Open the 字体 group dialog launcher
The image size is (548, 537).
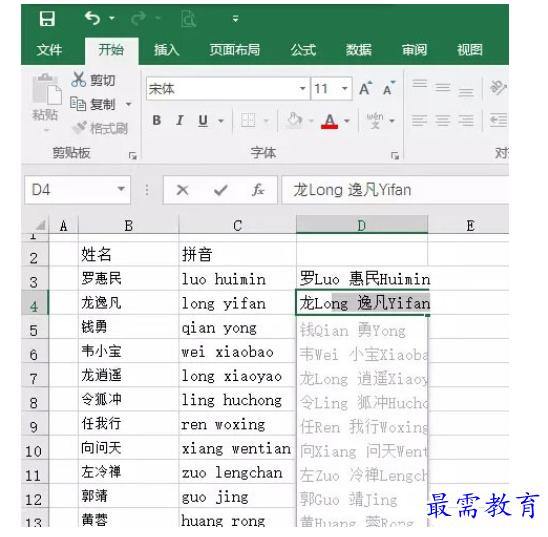pos(395,155)
